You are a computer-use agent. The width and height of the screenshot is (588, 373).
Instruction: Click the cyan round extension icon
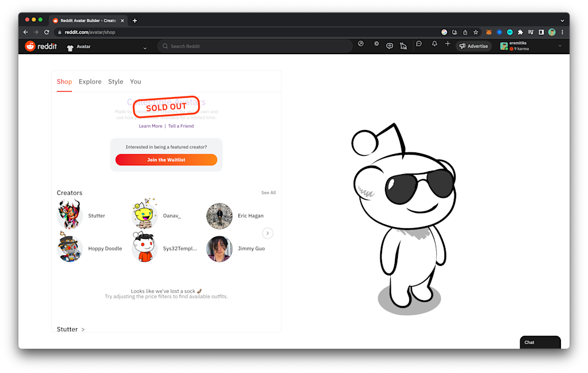[x=510, y=32]
